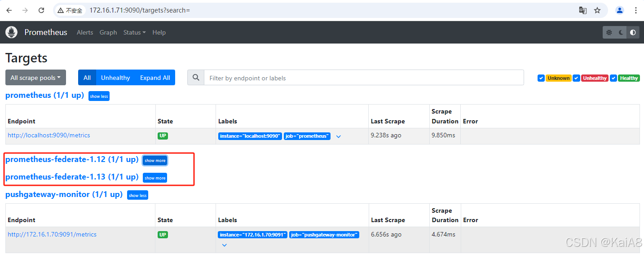This screenshot has height=254, width=644.
Task: Open the Alerts nav item
Action: (x=85, y=32)
